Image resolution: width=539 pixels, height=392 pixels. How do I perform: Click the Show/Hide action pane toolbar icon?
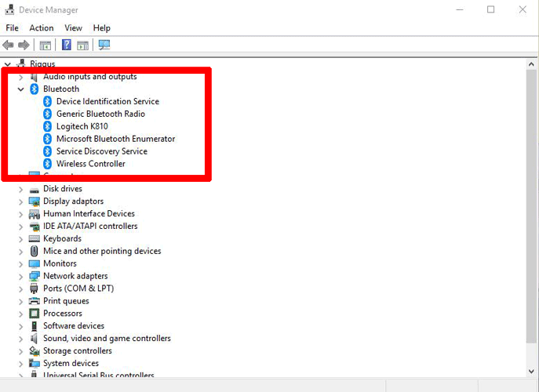(x=83, y=45)
